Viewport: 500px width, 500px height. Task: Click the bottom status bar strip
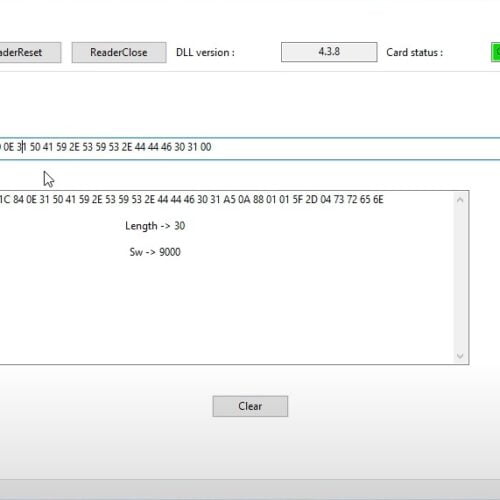(x=250, y=490)
